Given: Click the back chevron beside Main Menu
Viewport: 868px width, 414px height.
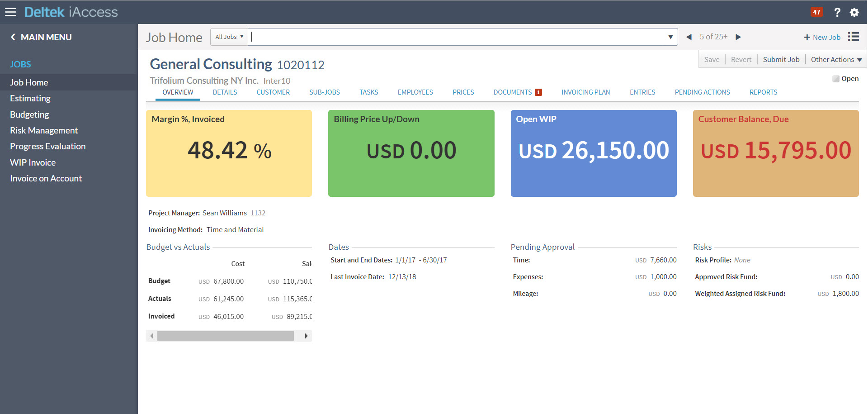Looking at the screenshot, I should (13, 37).
